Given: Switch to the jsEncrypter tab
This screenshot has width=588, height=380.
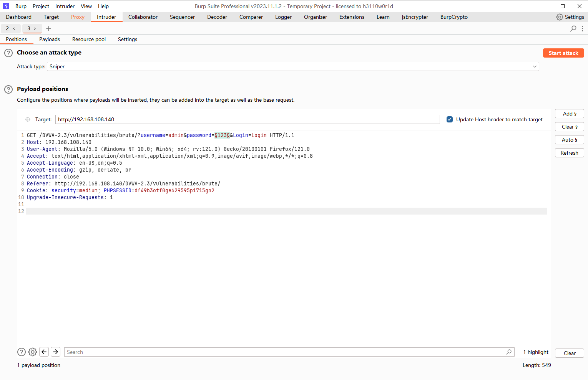Looking at the screenshot, I should 415,17.
